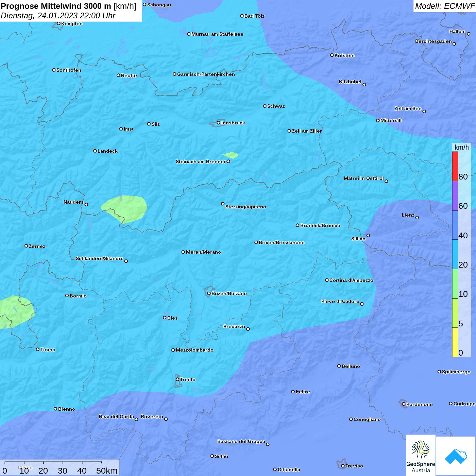Click the 'Brixen/Bressanone' label
476x476 pixels.
pos(282,242)
